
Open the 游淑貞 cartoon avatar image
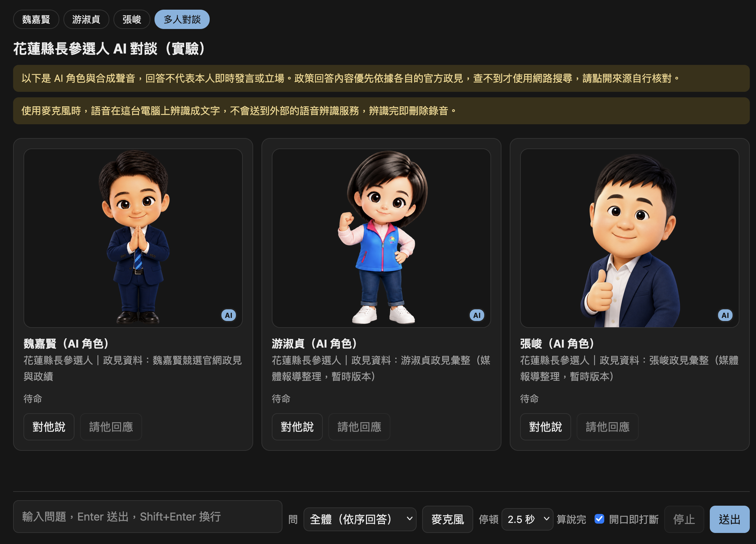pos(381,238)
